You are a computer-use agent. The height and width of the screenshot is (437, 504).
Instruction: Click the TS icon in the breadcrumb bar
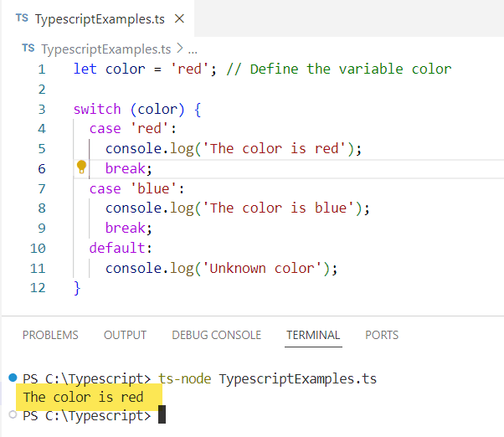pos(28,49)
